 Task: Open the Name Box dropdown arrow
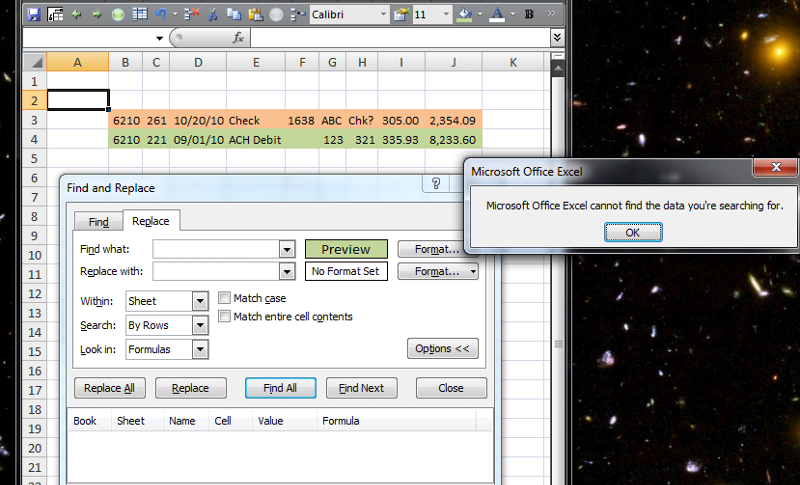159,38
